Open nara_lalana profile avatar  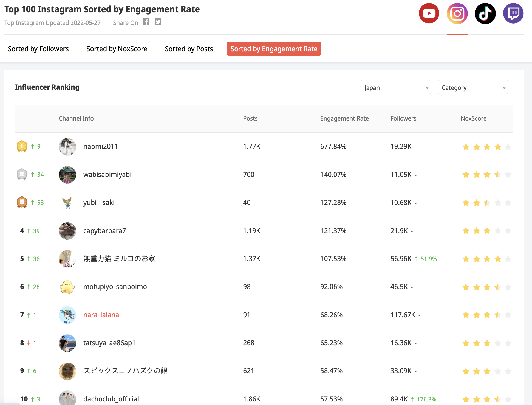pos(67,315)
